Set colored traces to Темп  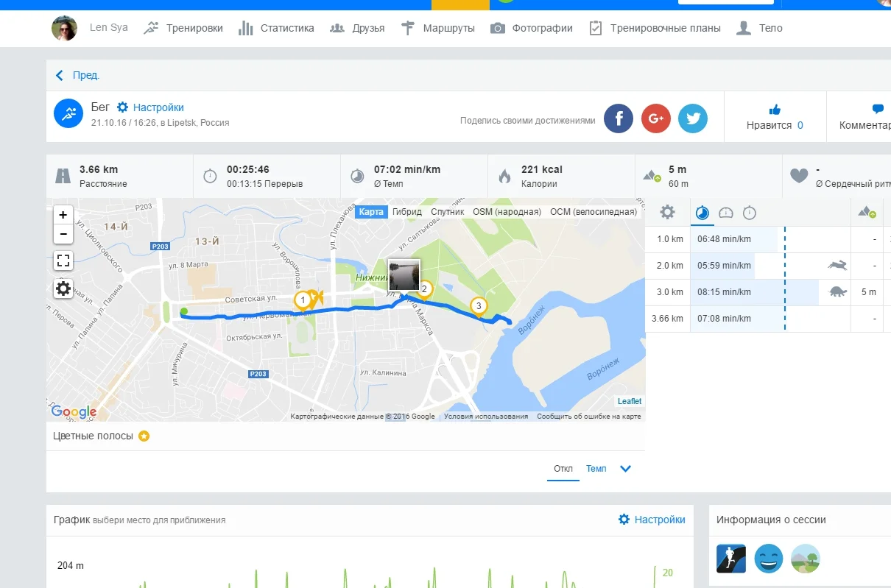[x=596, y=469]
